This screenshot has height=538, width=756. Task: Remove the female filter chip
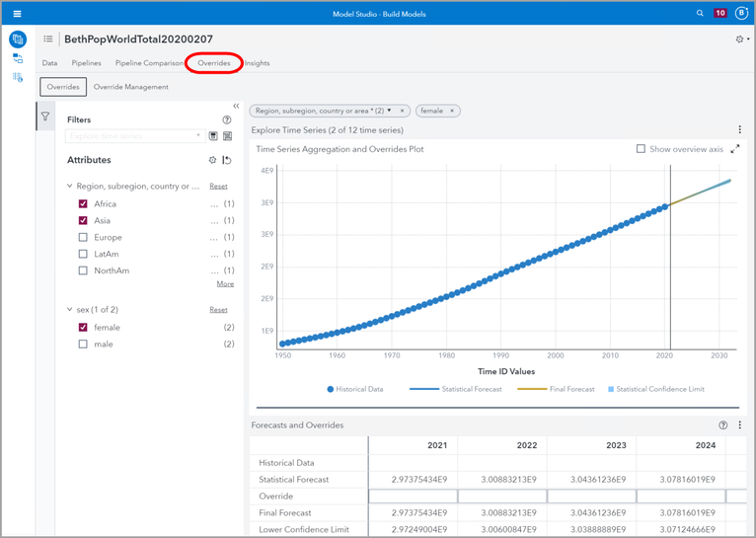click(x=453, y=111)
